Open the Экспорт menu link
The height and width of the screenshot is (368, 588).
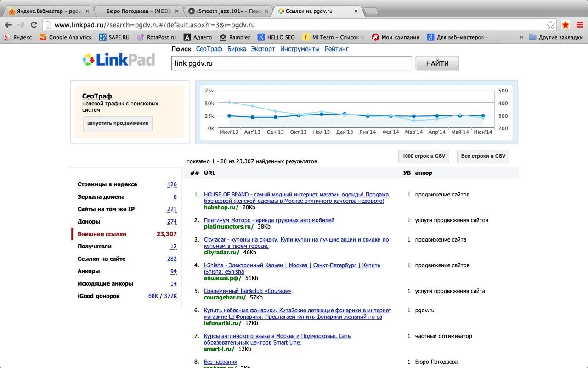tap(263, 49)
